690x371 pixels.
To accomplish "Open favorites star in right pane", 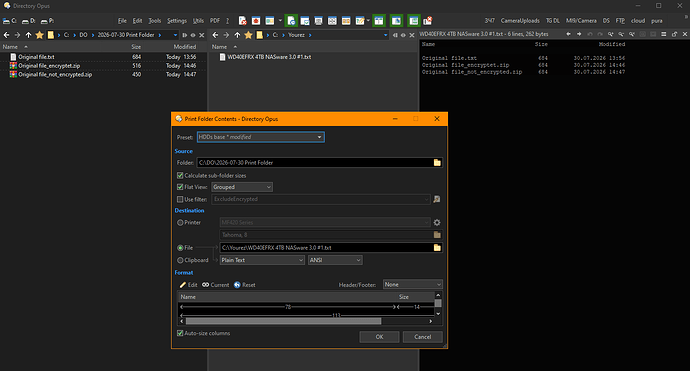I will pos(248,35).
